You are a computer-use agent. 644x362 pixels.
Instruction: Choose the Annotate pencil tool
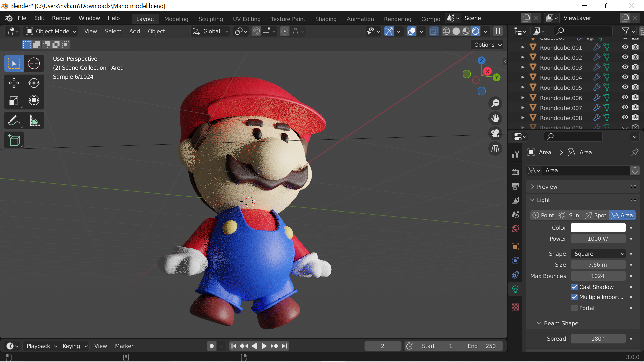pos(14,121)
